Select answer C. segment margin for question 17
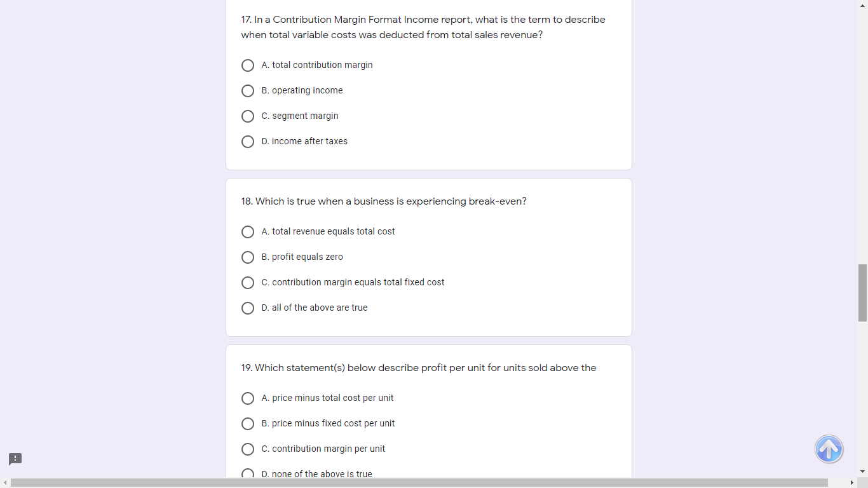 point(248,116)
